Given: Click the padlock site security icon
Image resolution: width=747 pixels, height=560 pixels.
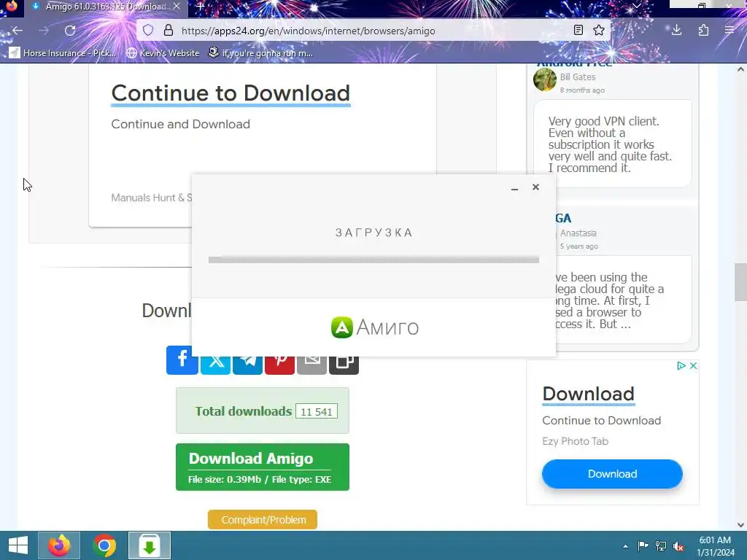Looking at the screenshot, I should point(169,31).
